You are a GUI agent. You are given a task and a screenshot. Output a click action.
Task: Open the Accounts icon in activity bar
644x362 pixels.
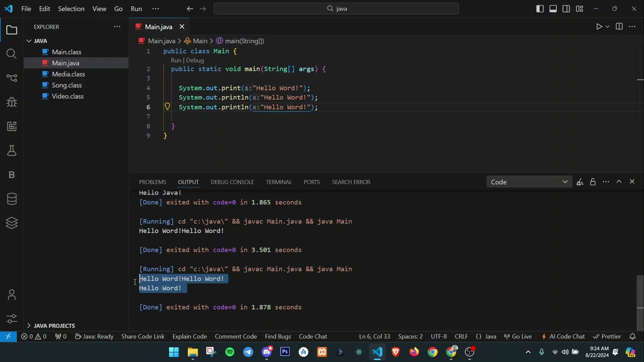[12, 295]
